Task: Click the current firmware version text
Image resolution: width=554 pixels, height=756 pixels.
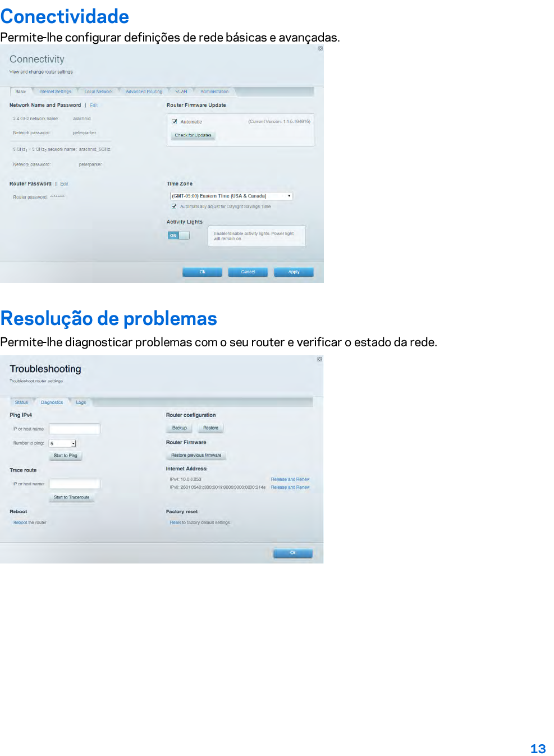Action: coord(279,122)
